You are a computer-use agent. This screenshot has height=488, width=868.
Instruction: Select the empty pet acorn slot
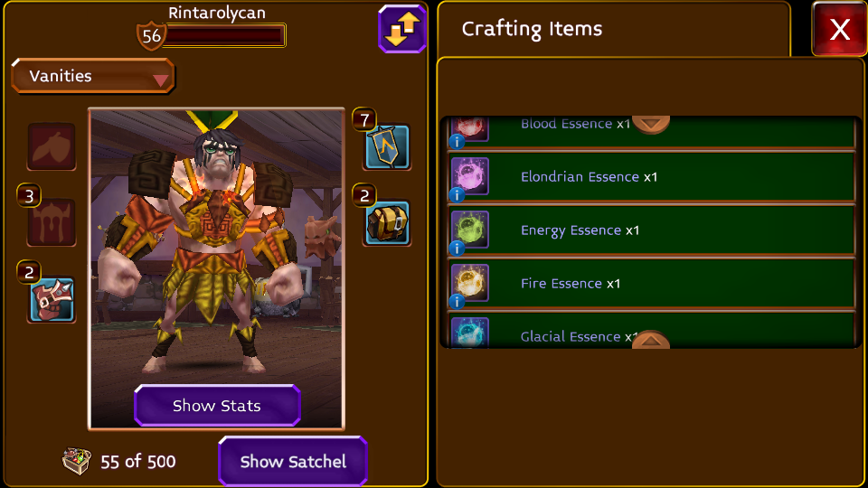coord(52,146)
